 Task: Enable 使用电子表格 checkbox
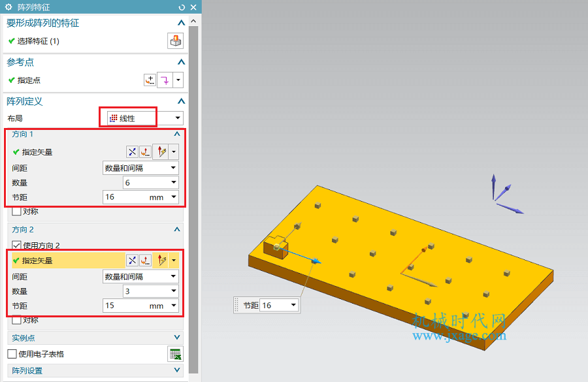click(12, 354)
